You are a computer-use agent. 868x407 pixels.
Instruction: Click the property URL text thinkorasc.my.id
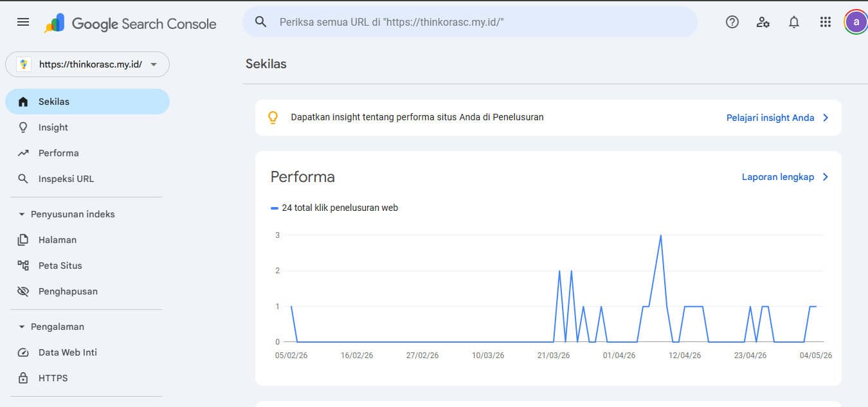click(91, 64)
